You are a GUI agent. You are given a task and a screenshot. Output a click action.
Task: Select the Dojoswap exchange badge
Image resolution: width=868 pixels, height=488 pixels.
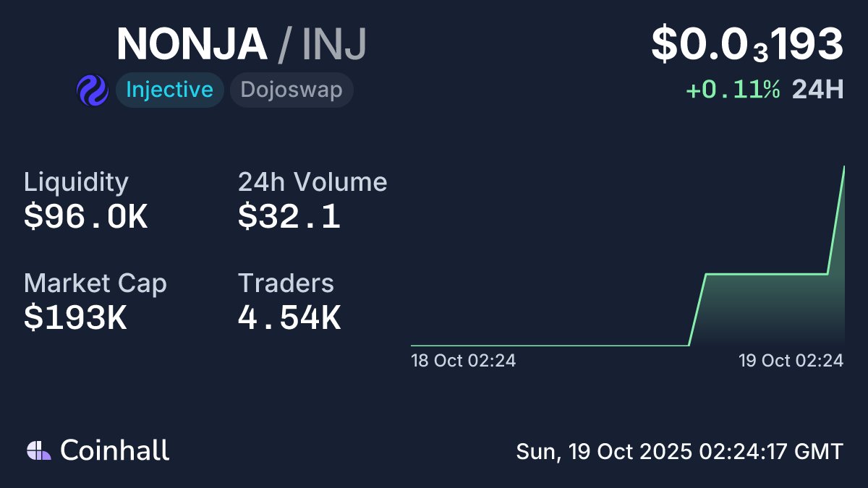292,90
